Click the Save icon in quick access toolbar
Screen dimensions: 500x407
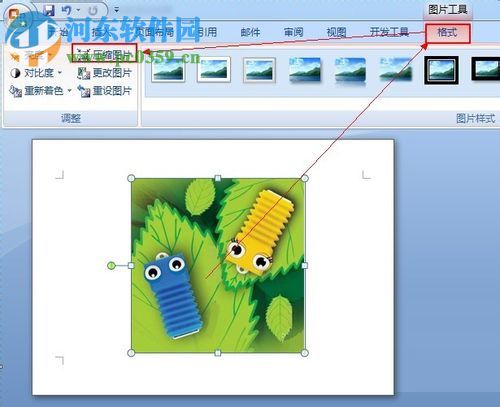[49, 10]
